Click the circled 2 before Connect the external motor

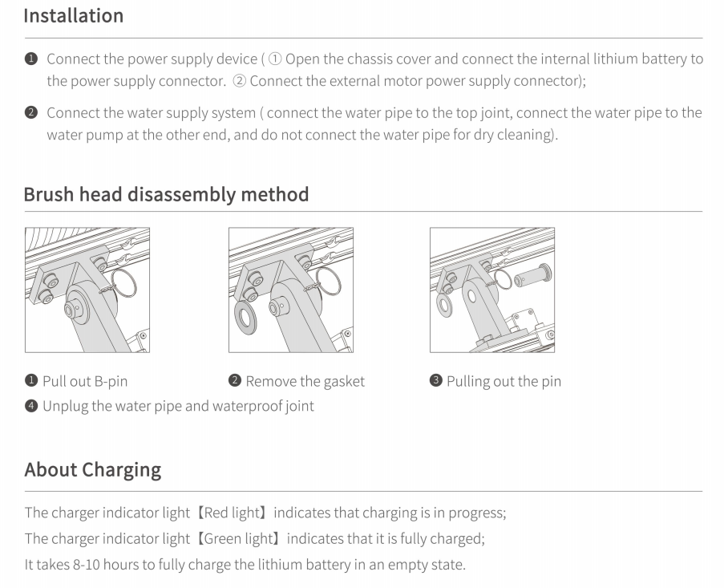tap(239, 81)
